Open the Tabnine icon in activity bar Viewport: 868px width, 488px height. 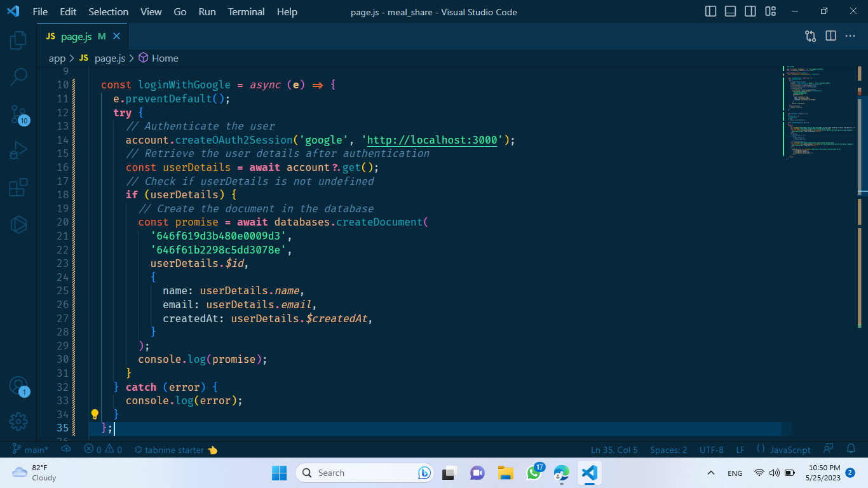[18, 224]
